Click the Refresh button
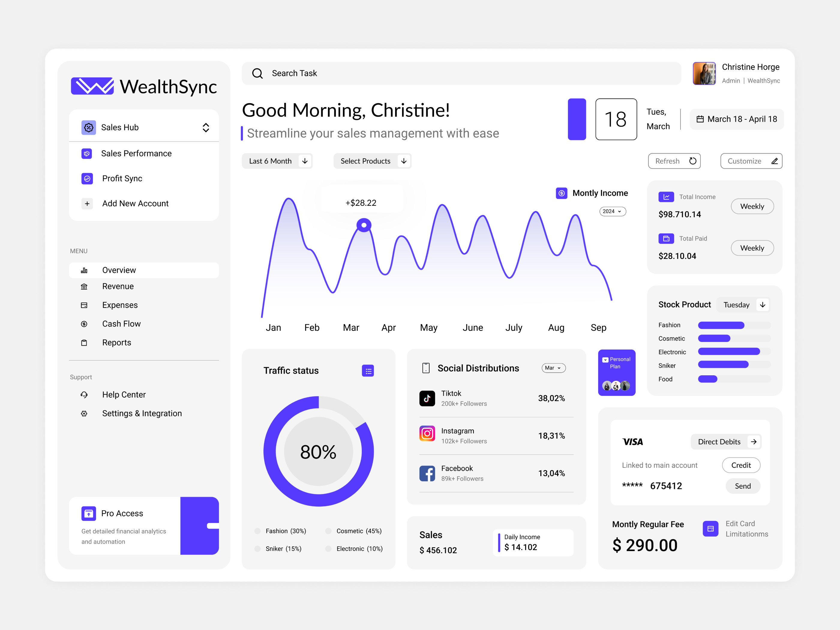 674,160
